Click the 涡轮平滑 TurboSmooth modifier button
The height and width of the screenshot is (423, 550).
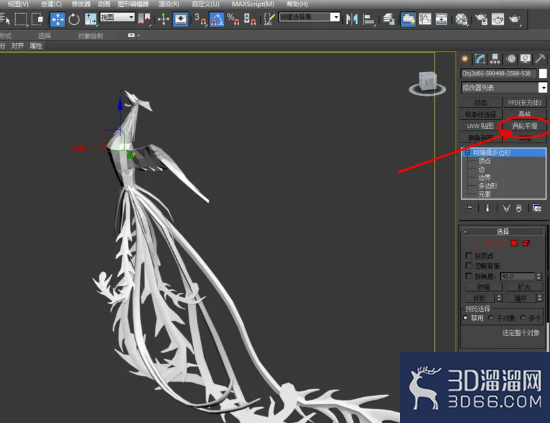524,126
